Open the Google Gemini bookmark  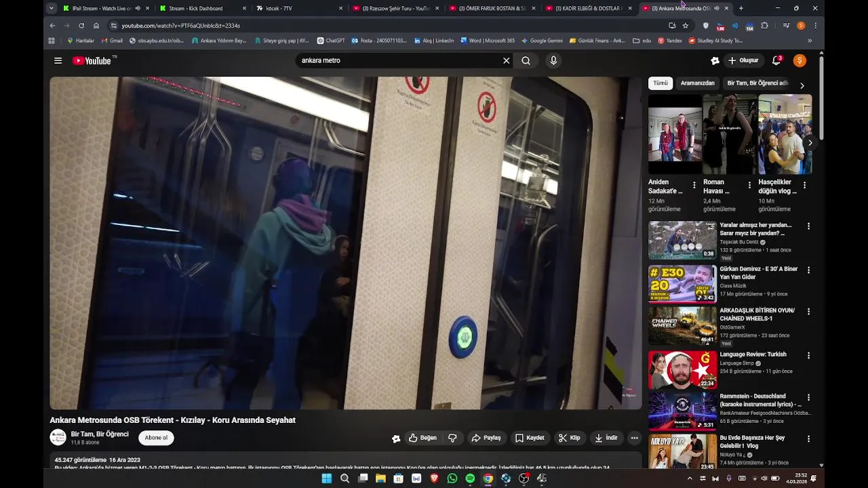click(542, 41)
